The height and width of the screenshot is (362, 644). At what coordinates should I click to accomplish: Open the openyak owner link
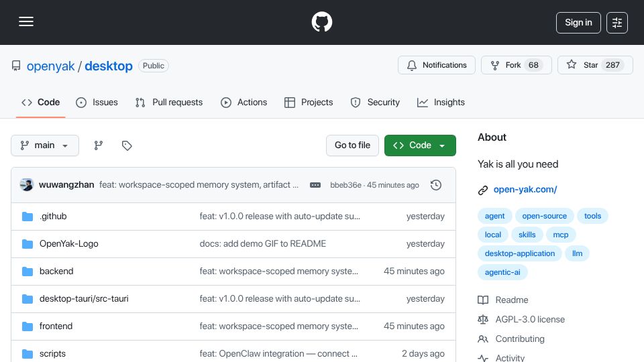(50, 66)
